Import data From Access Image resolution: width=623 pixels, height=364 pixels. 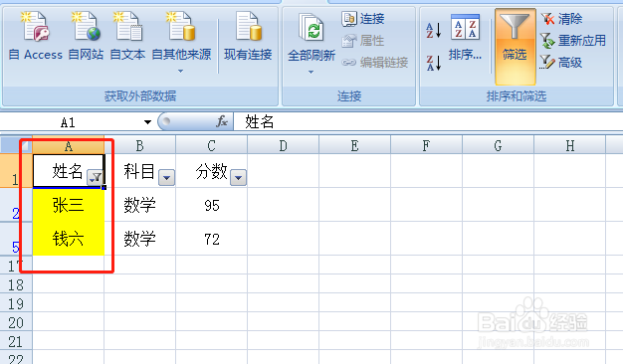click(x=36, y=37)
